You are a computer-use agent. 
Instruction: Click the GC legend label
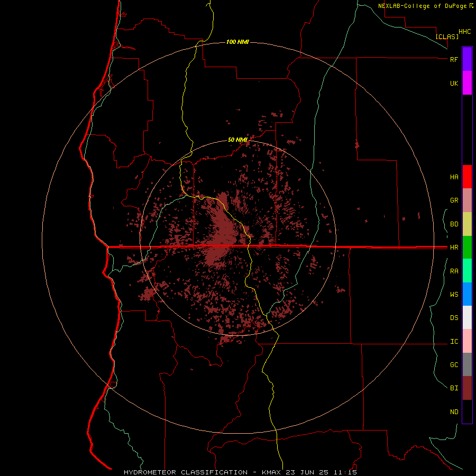click(x=454, y=364)
